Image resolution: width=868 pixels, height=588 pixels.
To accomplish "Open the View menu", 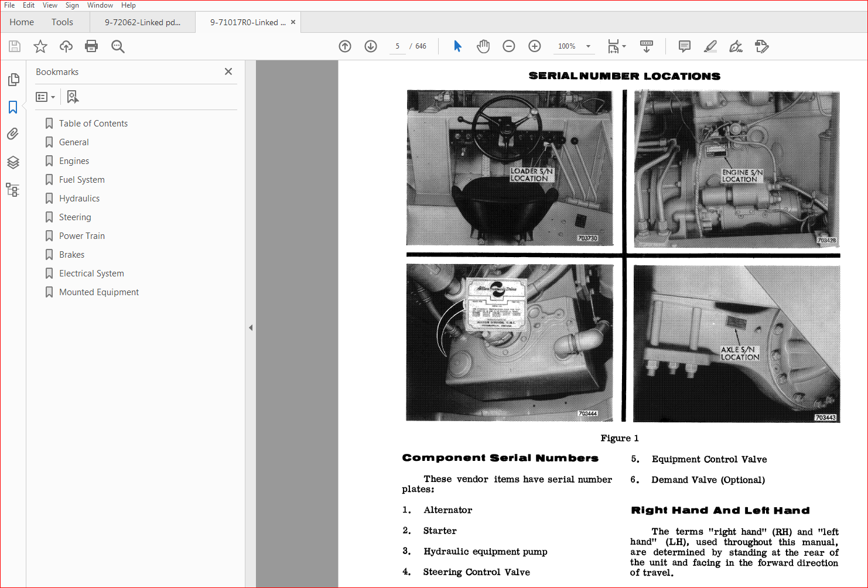I will tap(50, 5).
